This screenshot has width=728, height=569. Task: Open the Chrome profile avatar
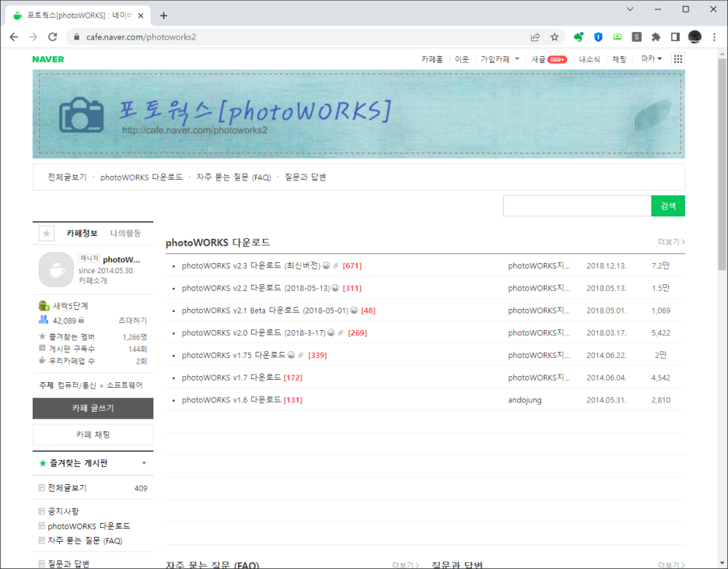tap(695, 37)
